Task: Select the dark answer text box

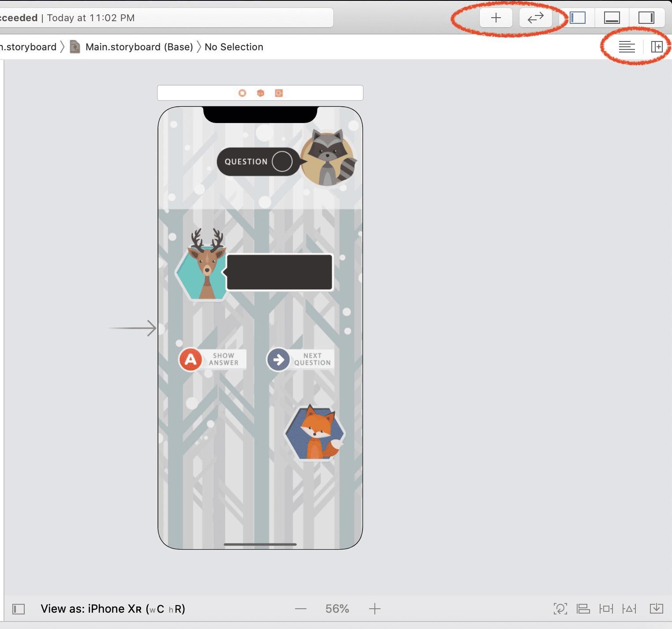Action: click(x=279, y=272)
